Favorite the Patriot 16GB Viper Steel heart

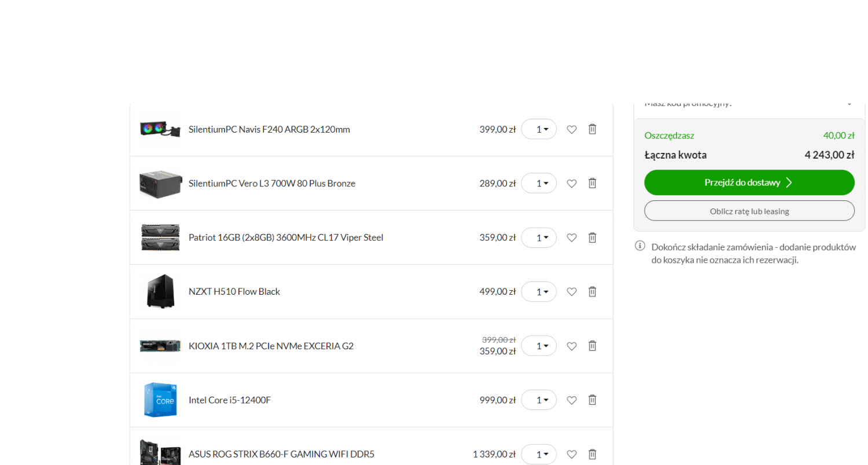[571, 237]
